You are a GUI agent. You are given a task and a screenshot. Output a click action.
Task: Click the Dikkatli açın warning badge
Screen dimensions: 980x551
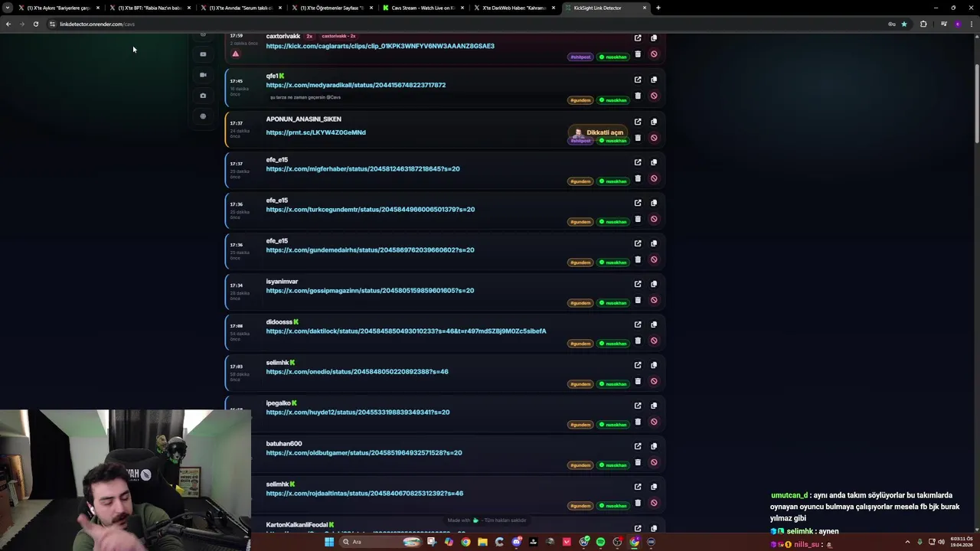tap(598, 132)
